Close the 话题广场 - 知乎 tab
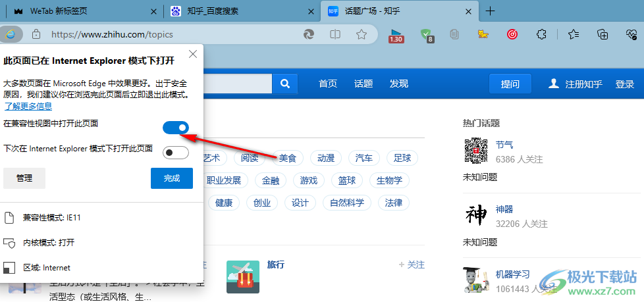 click(468, 11)
